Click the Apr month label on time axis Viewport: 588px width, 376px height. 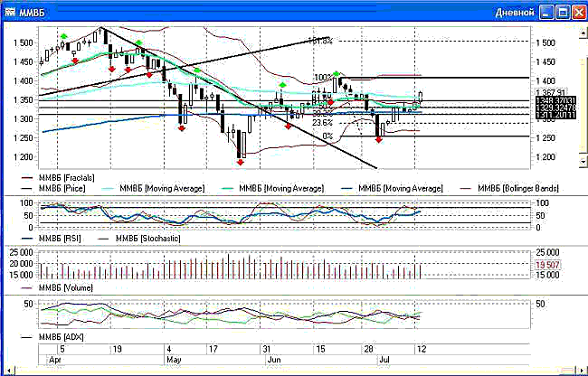point(55,360)
